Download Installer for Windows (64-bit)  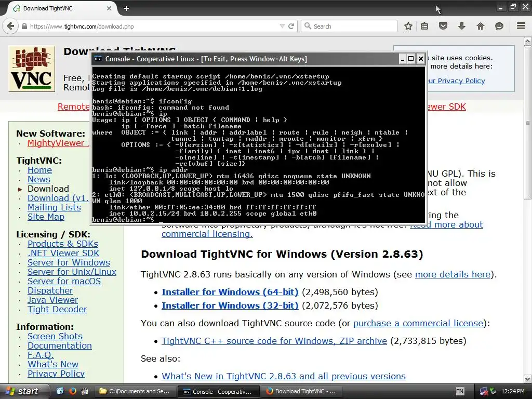[230, 292]
